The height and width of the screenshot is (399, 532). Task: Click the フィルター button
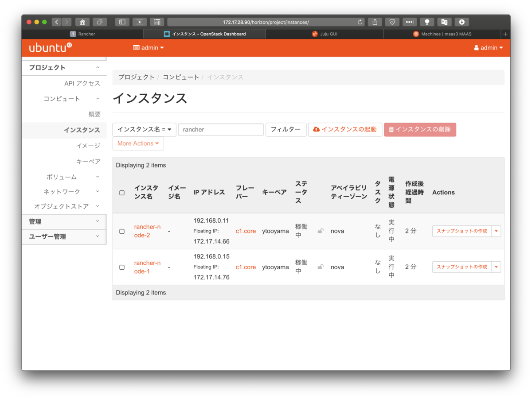point(286,129)
